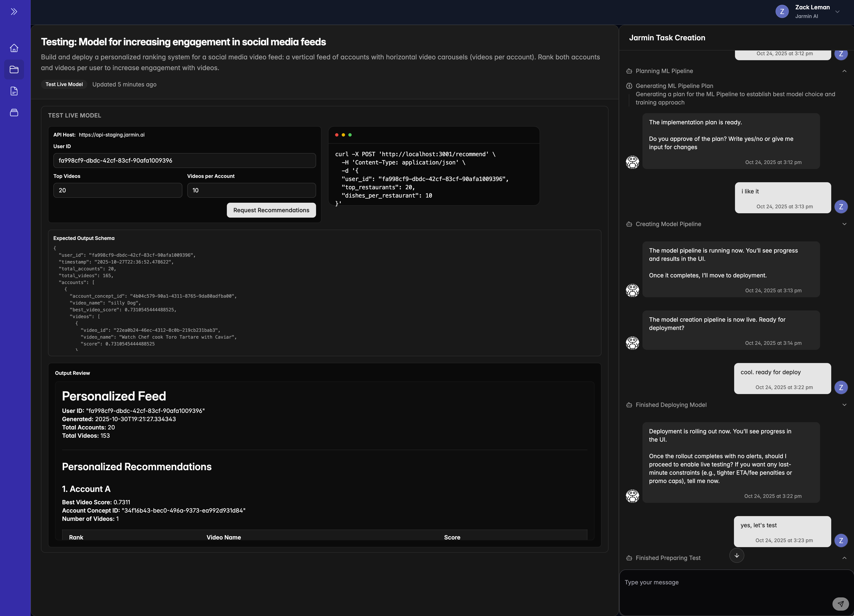This screenshot has width=854, height=616.
Task: Expand the sidebar with double-chevron icon
Action: click(14, 12)
